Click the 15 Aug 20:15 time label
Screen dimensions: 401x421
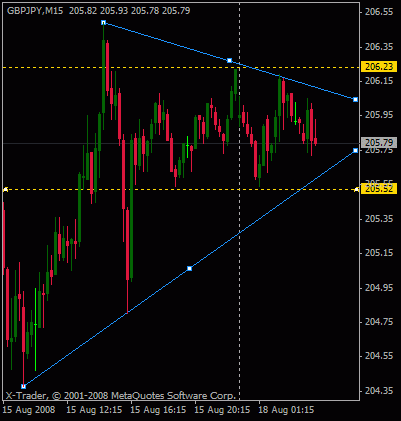[x=222, y=410]
